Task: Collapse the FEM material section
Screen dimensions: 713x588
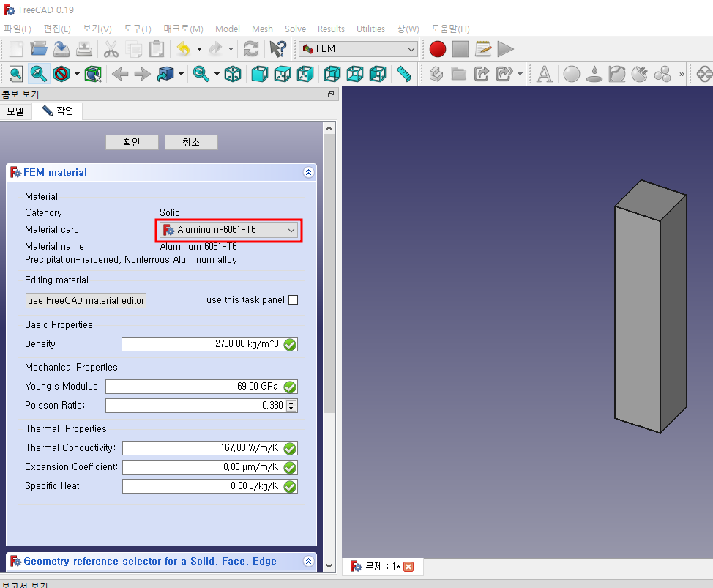Action: coord(308,172)
